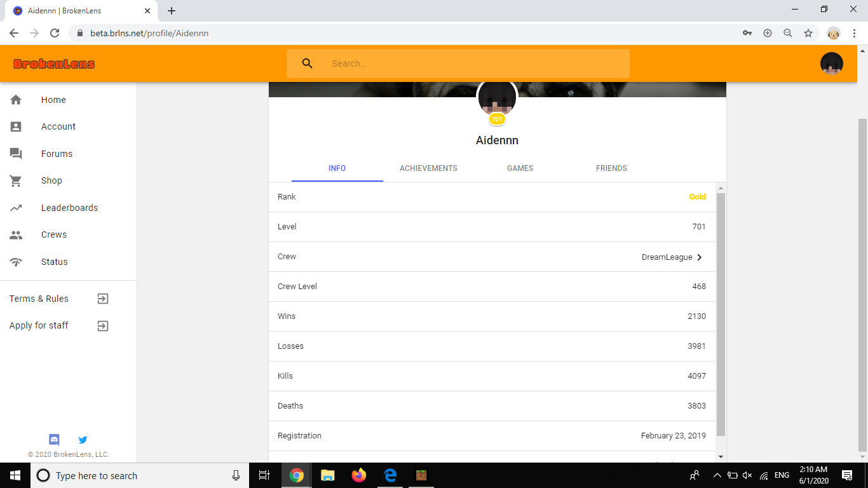The image size is (868, 488).
Task: Switch to the Games tab
Action: coord(520,168)
